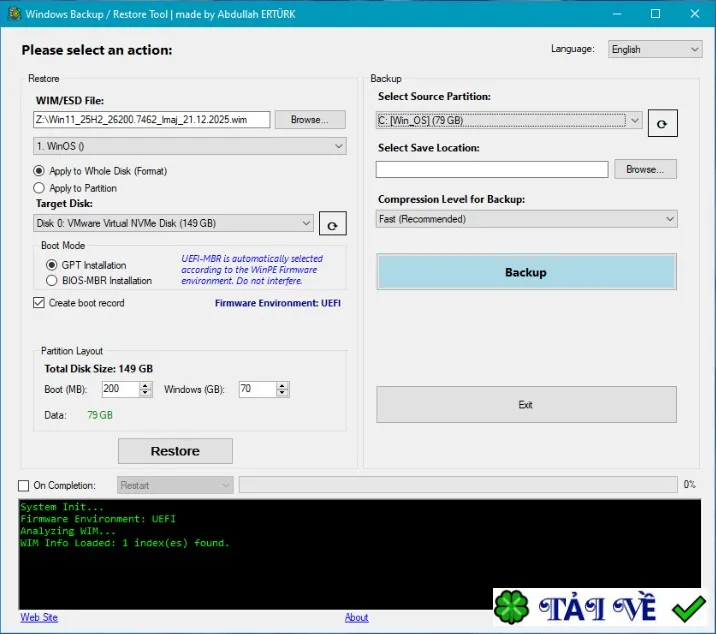The image size is (716, 634).
Task: Enable the On Completion checkbox
Action: 23,486
